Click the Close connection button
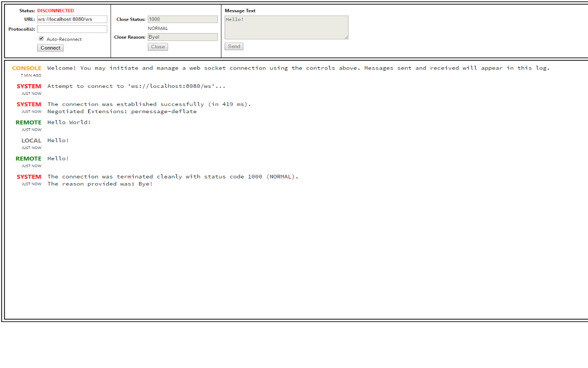588x368 pixels. (x=158, y=46)
